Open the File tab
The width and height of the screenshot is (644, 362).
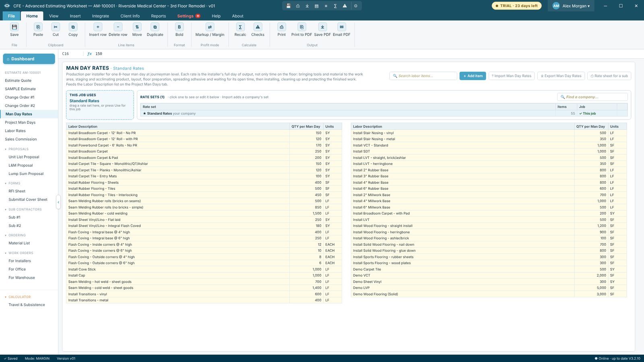tap(11, 16)
